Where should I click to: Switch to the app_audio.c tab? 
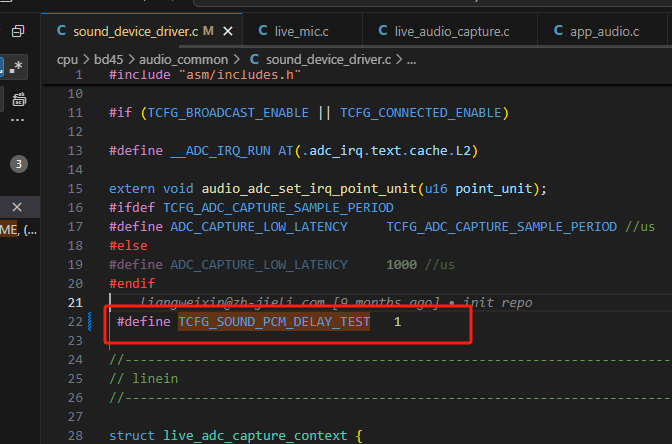pyautogui.click(x=604, y=31)
